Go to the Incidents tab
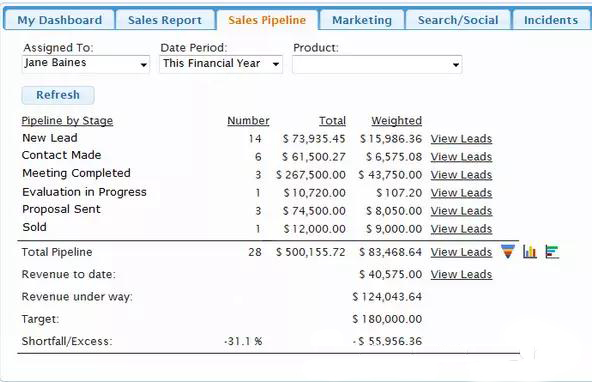 (551, 20)
